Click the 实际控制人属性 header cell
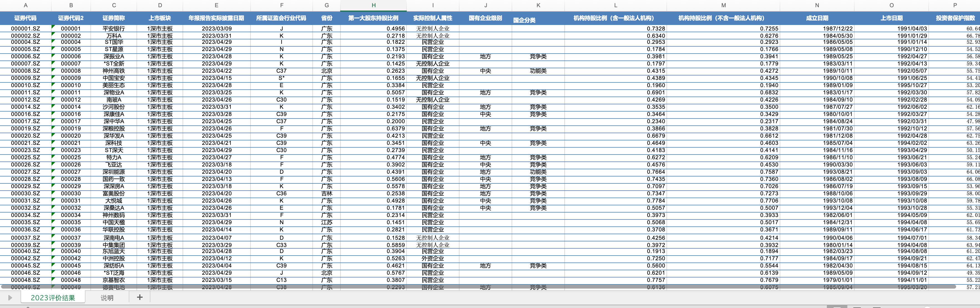 click(433, 18)
